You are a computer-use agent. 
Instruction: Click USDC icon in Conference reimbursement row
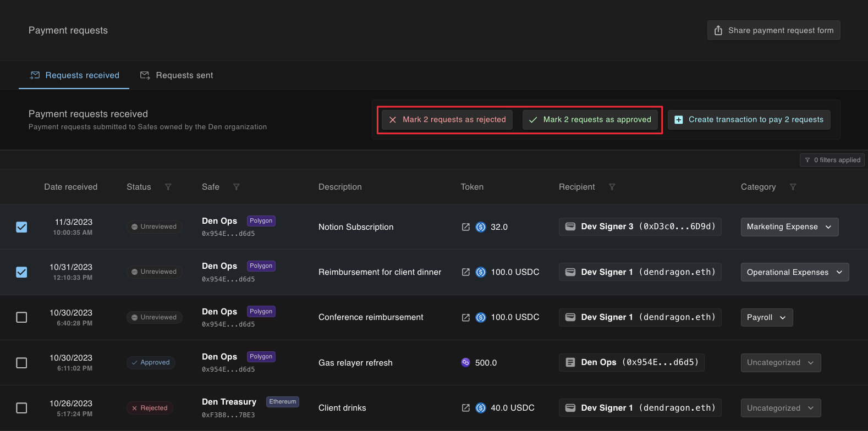pos(481,317)
